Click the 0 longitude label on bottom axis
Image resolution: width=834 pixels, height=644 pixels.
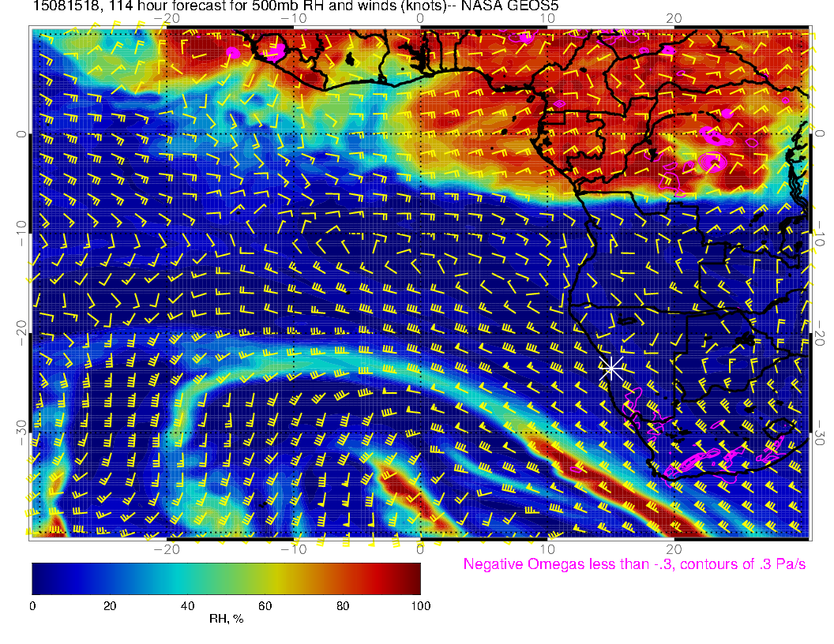420,549
